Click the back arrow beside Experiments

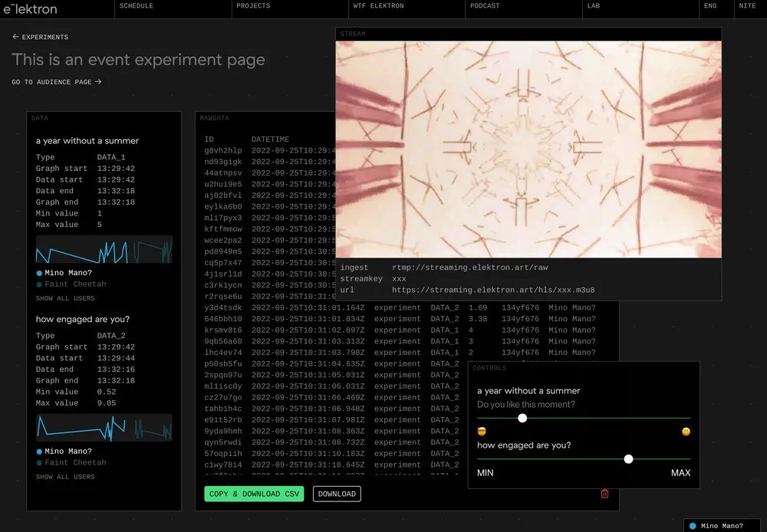[15, 37]
